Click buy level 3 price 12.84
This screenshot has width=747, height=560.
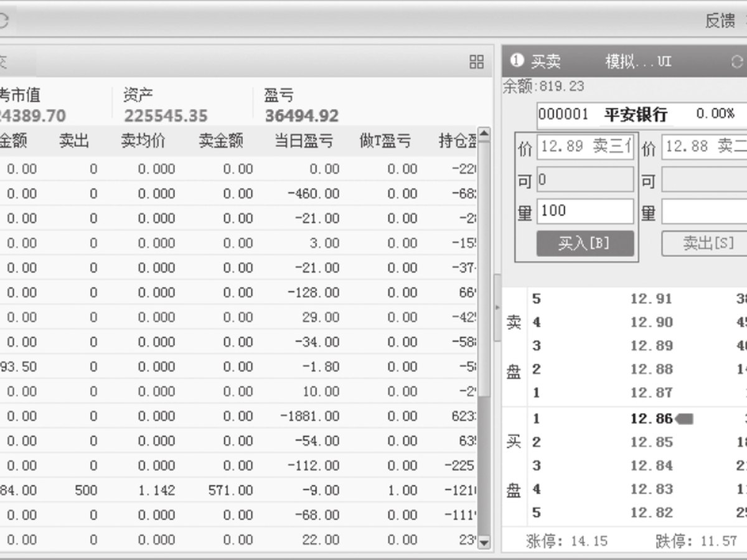pos(652,466)
